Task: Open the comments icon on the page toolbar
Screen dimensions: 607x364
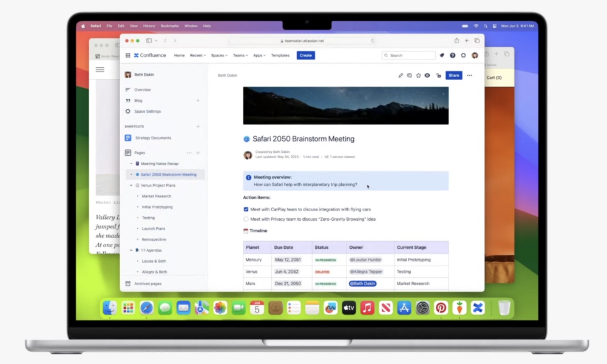Action: pos(409,75)
